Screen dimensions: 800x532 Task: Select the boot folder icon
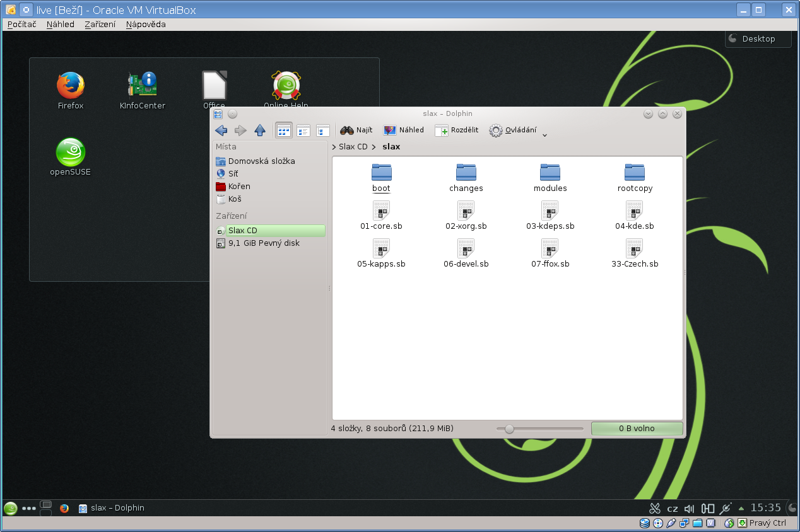382,172
